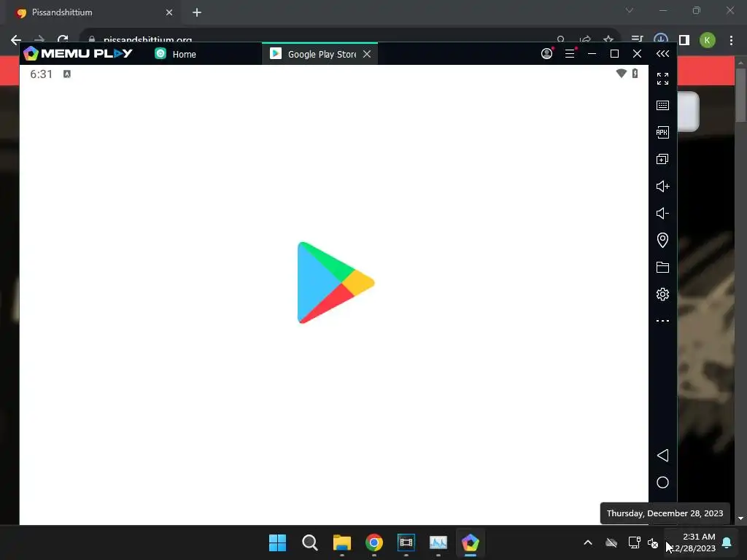Open the browser side panel icon
This screenshot has width=747, height=560.
[x=684, y=40]
